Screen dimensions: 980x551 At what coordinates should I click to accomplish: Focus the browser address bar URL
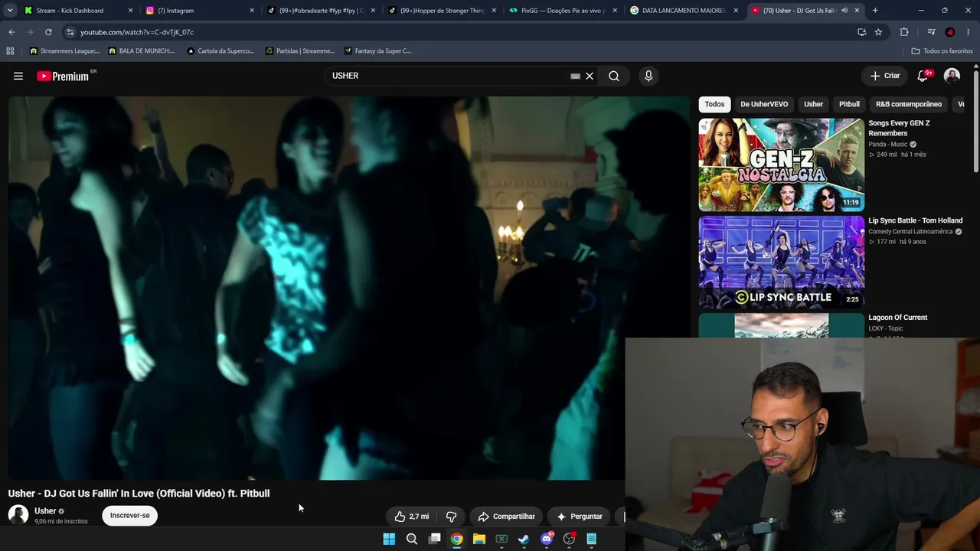click(x=137, y=32)
